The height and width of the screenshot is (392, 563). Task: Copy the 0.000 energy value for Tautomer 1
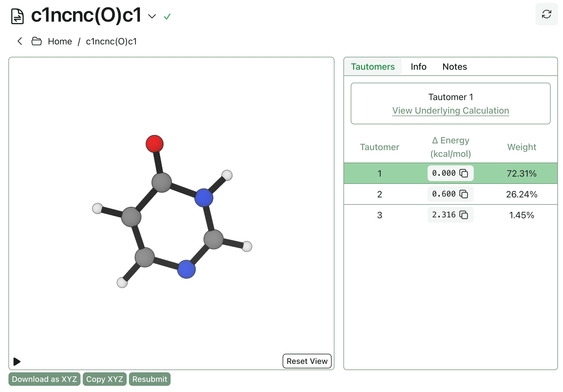pos(464,173)
